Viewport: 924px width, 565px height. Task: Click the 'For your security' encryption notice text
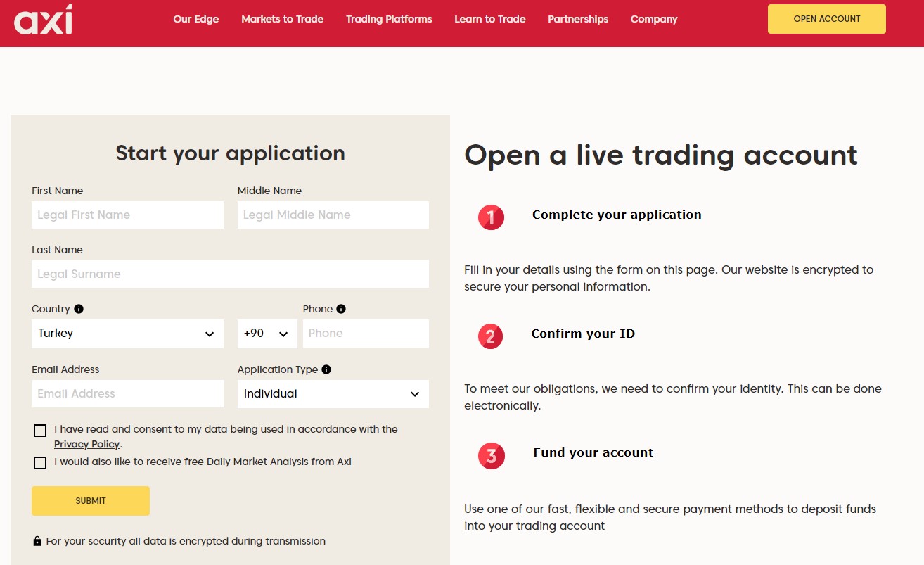186,541
